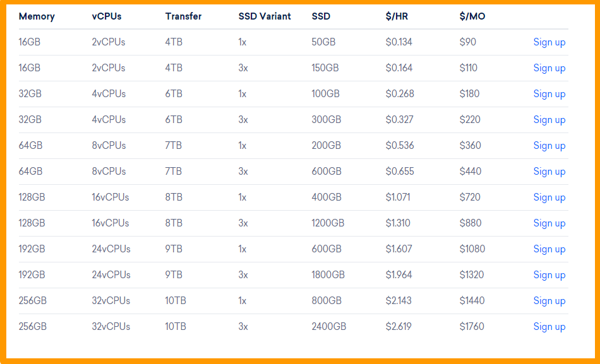Sign up for the $880 monthly plan
Image resolution: width=600 pixels, height=364 pixels.
549,223
